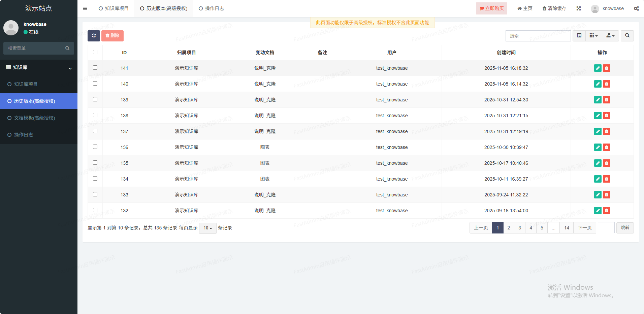
Task: Switch to the 操作日志 tab
Action: pyautogui.click(x=211, y=8)
